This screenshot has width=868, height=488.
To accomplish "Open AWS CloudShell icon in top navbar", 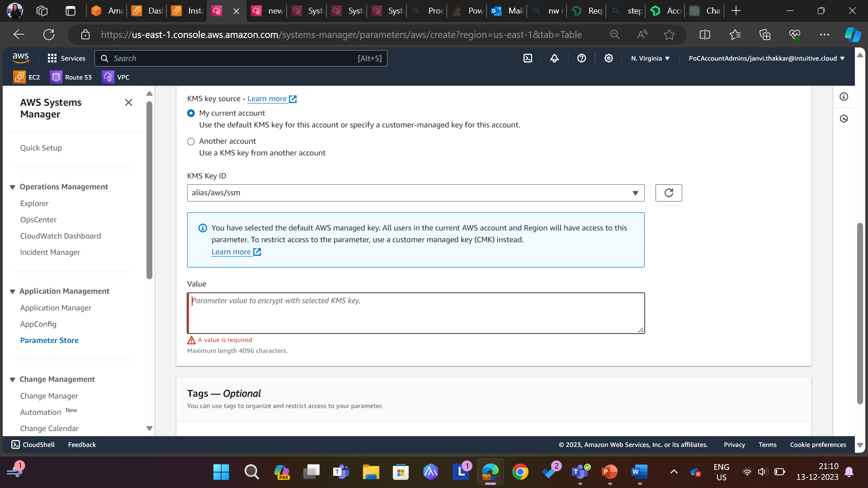I will click(528, 58).
